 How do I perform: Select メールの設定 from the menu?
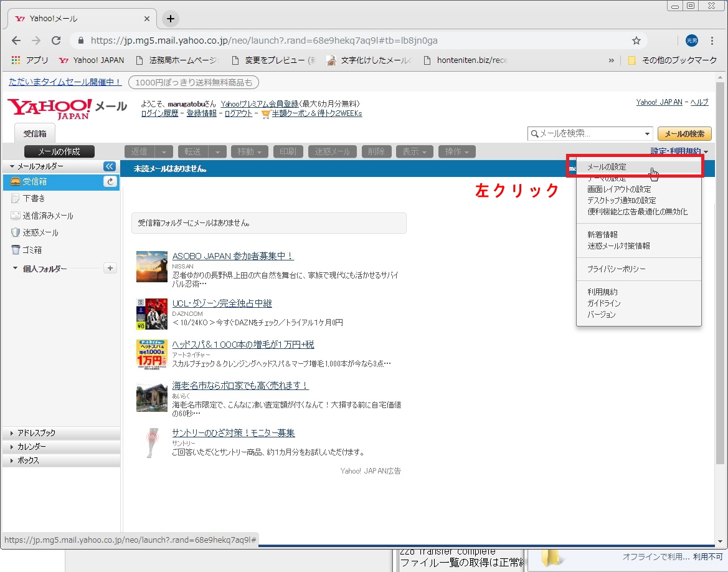click(607, 167)
